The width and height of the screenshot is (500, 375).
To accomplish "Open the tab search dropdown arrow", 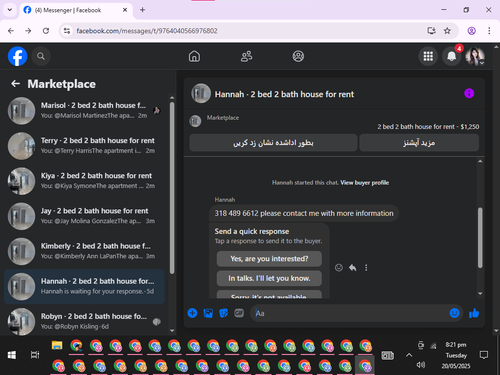I will [x=10, y=10].
